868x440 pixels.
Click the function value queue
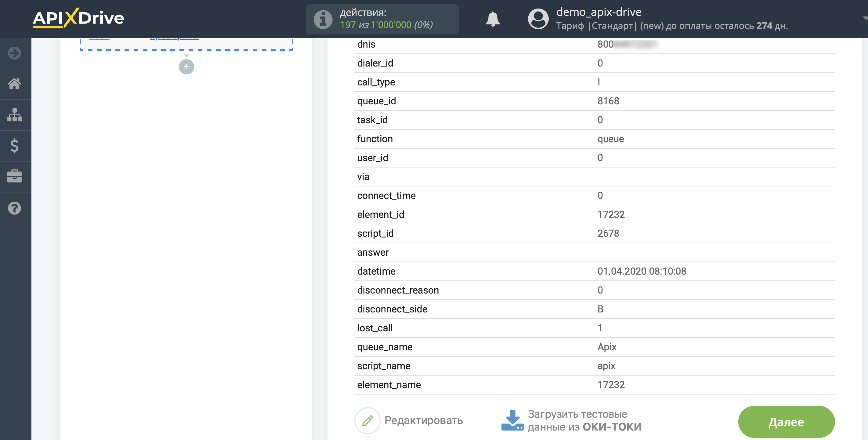point(611,139)
